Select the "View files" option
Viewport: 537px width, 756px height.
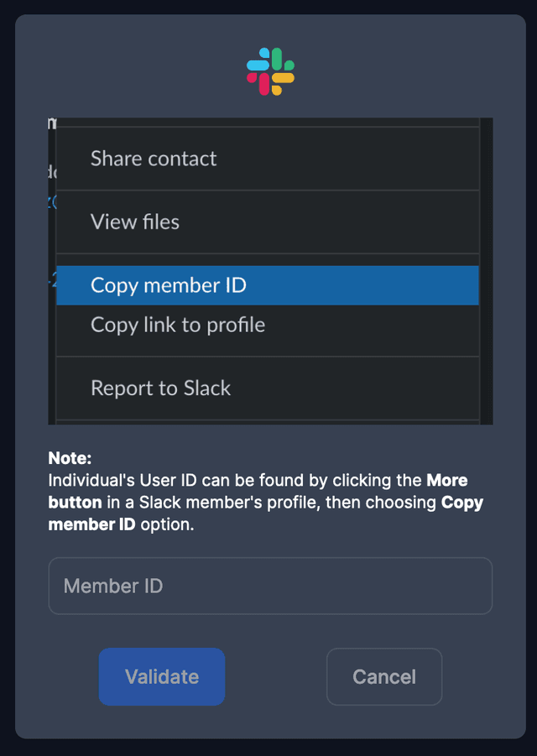134,222
